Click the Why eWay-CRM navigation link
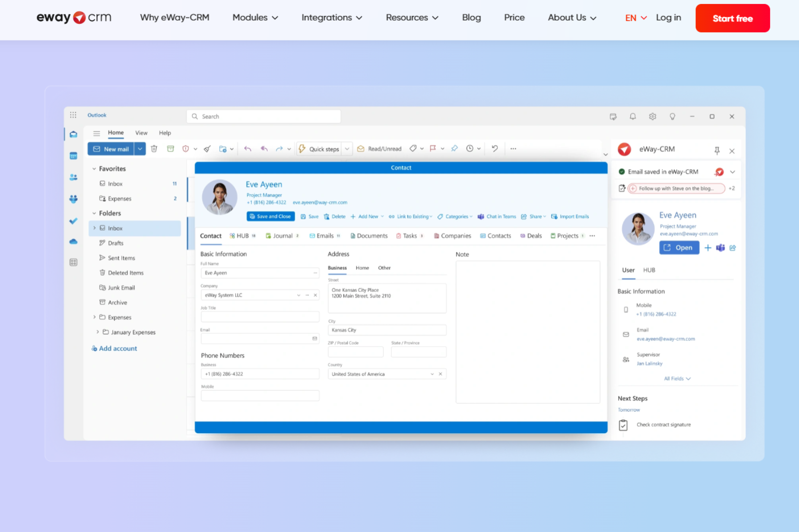 [x=175, y=17]
